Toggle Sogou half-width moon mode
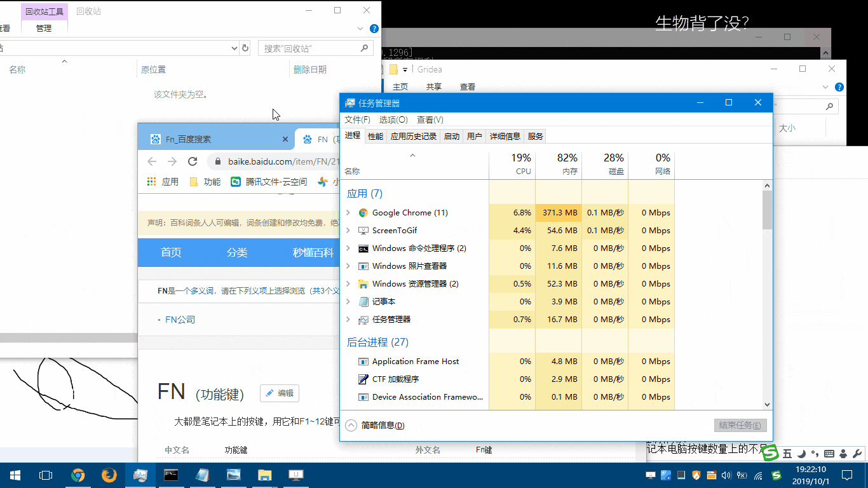 tap(801, 454)
